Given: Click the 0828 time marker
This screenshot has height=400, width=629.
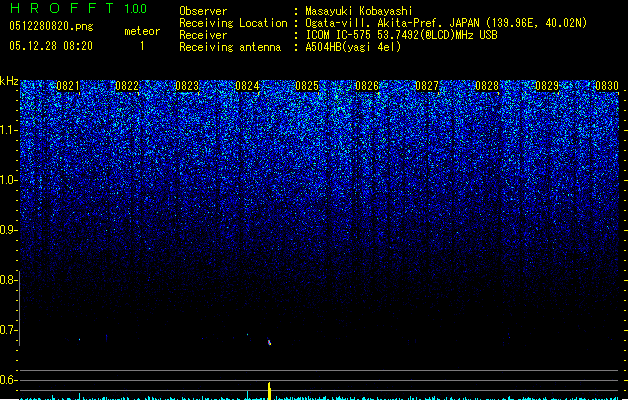Looking at the screenshot, I should point(487,86).
